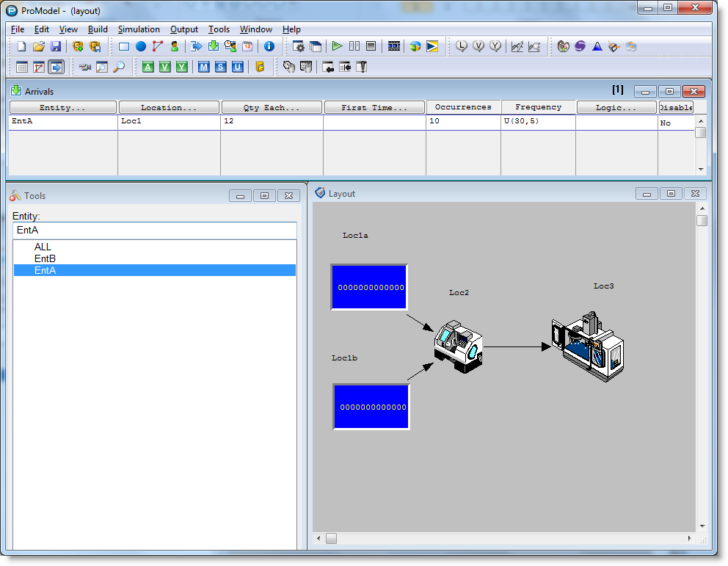Click the Save floppy disk icon
Screen dimensions: 728x566
point(56,46)
